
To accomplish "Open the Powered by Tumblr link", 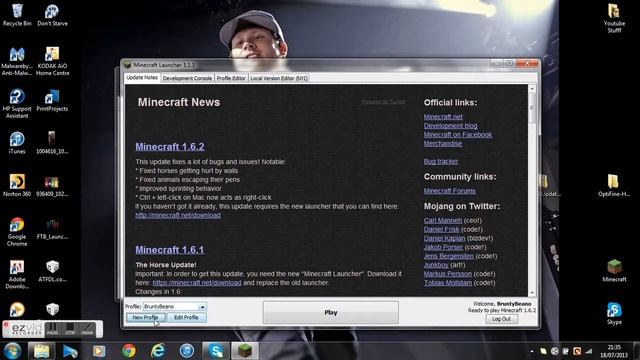I will click(383, 102).
